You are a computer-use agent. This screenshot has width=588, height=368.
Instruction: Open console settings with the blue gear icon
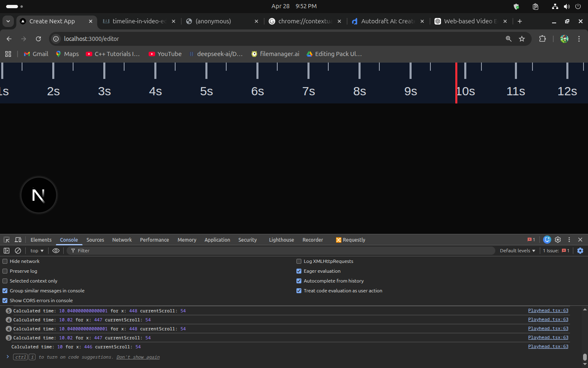(580, 251)
